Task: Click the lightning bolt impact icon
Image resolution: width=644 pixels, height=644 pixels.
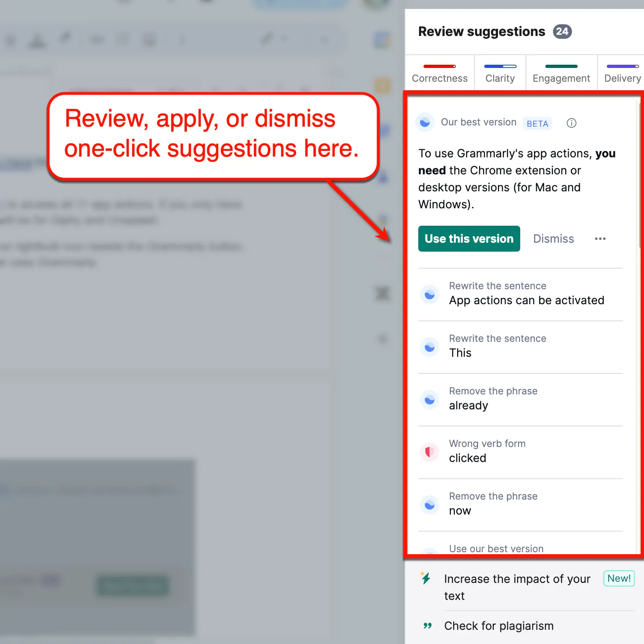Action: click(426, 578)
